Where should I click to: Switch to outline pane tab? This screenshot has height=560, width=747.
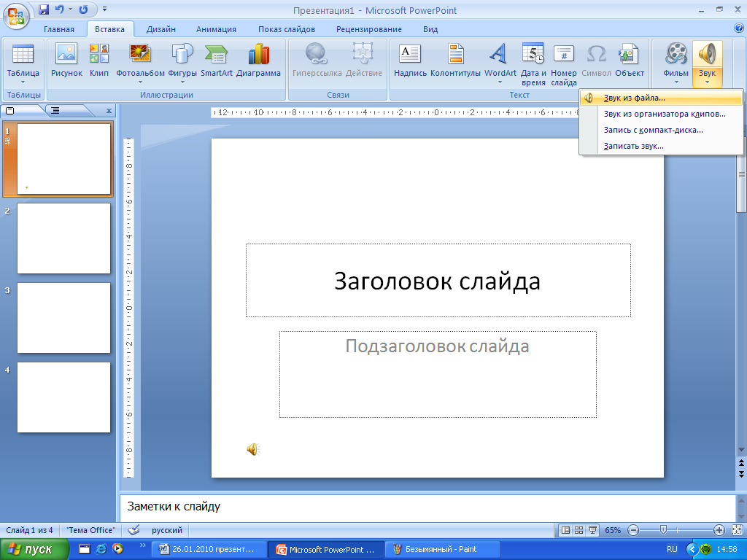click(x=55, y=111)
